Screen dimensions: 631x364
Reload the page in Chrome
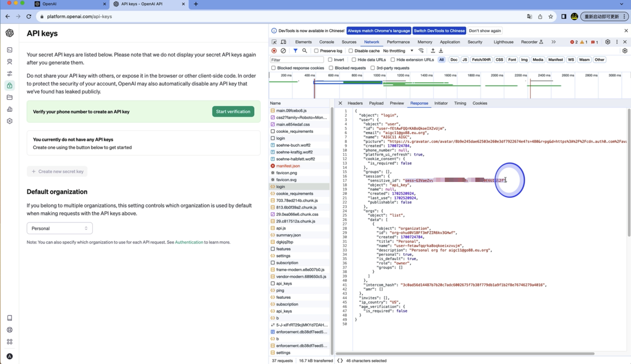tap(29, 16)
